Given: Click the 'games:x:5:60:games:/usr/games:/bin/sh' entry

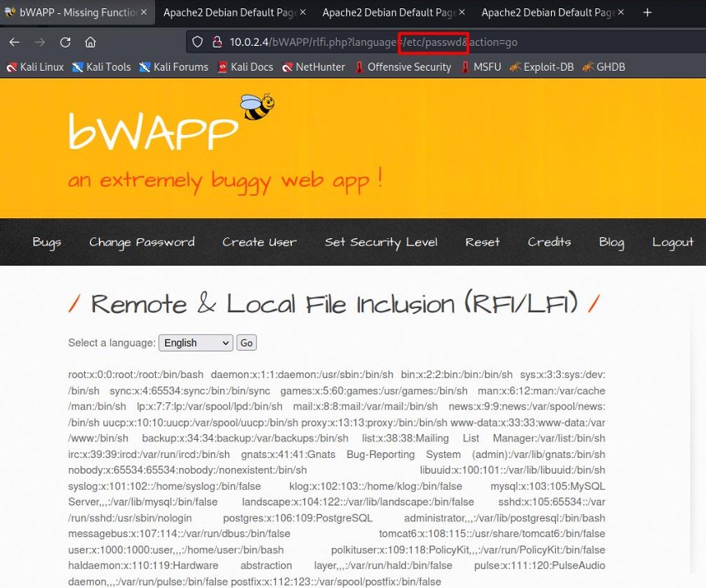Looking at the screenshot, I should [x=373, y=391].
